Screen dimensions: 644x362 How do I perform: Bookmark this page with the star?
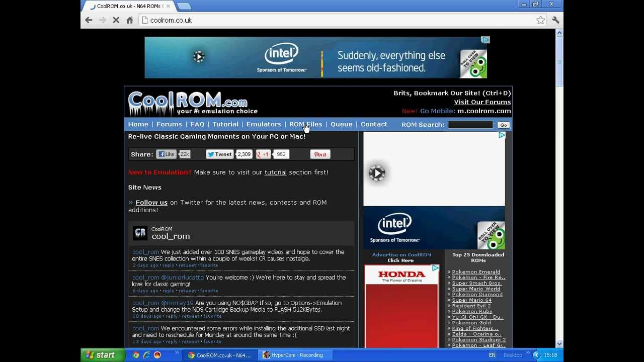click(x=540, y=20)
